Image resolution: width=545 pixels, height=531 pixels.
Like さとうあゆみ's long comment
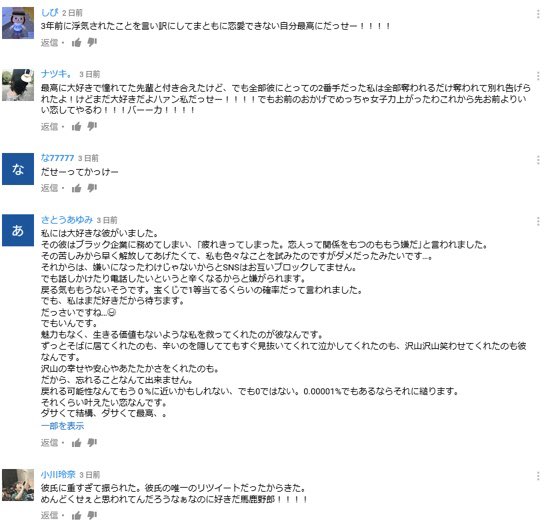tap(76, 442)
